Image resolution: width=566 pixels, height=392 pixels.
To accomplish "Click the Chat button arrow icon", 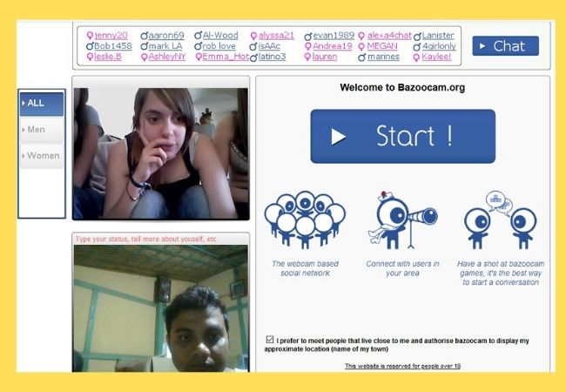I will [x=482, y=46].
